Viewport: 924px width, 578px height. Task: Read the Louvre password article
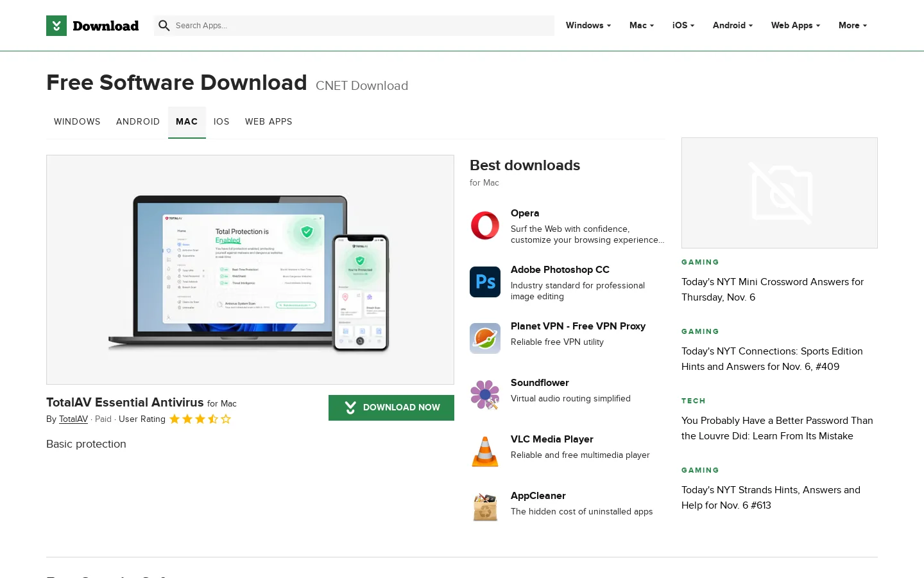click(x=777, y=428)
